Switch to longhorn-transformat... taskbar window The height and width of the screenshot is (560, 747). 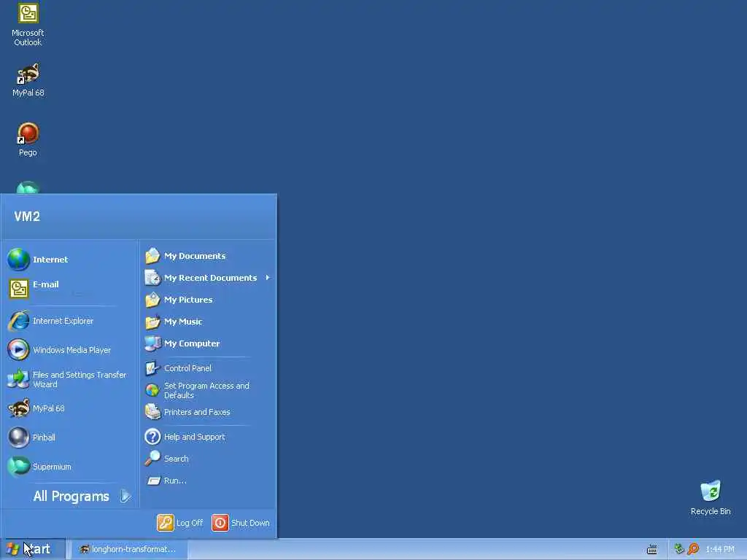click(x=128, y=549)
